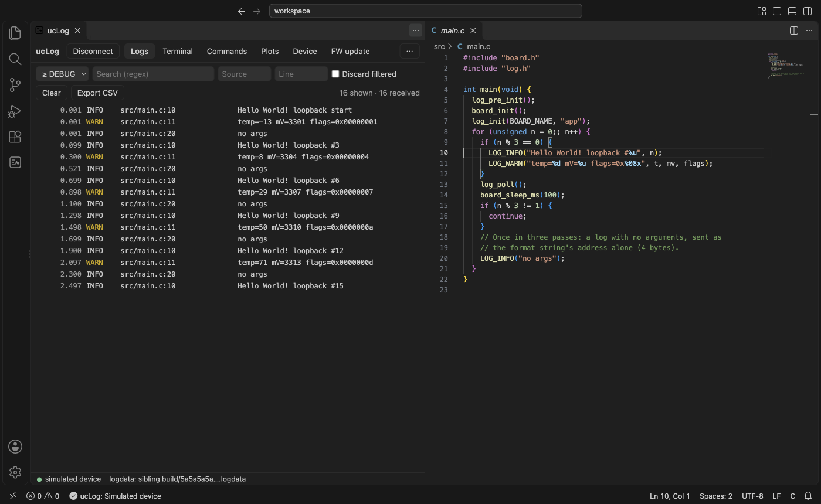Focus the Search (regex) field
The image size is (821, 504).
point(152,74)
